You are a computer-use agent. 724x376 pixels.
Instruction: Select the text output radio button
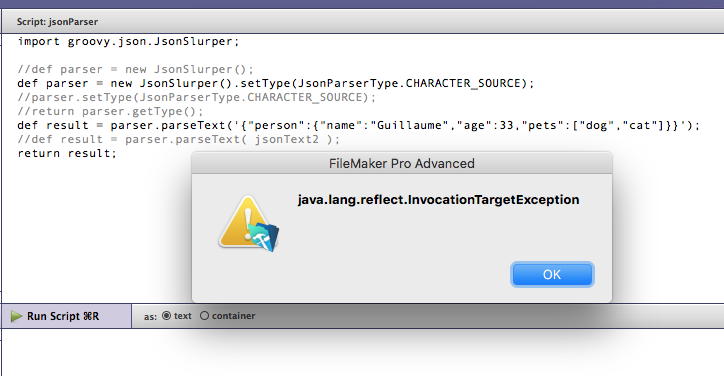(x=166, y=315)
